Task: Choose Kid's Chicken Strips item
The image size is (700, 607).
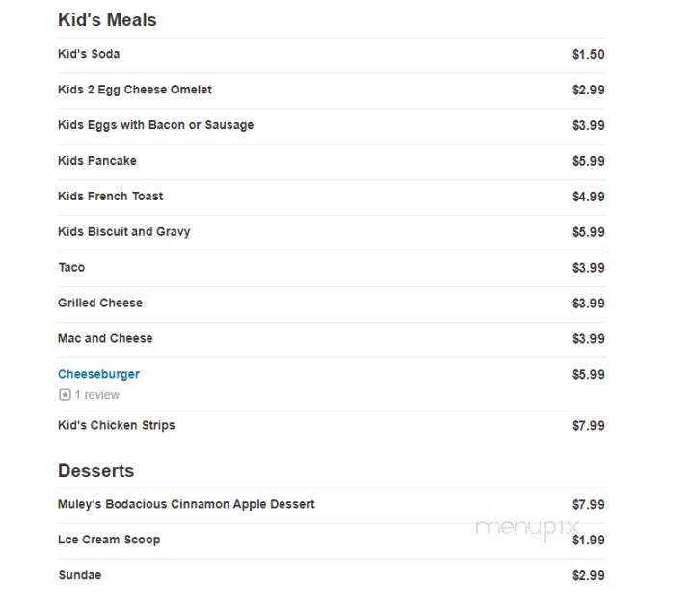Action: [117, 425]
